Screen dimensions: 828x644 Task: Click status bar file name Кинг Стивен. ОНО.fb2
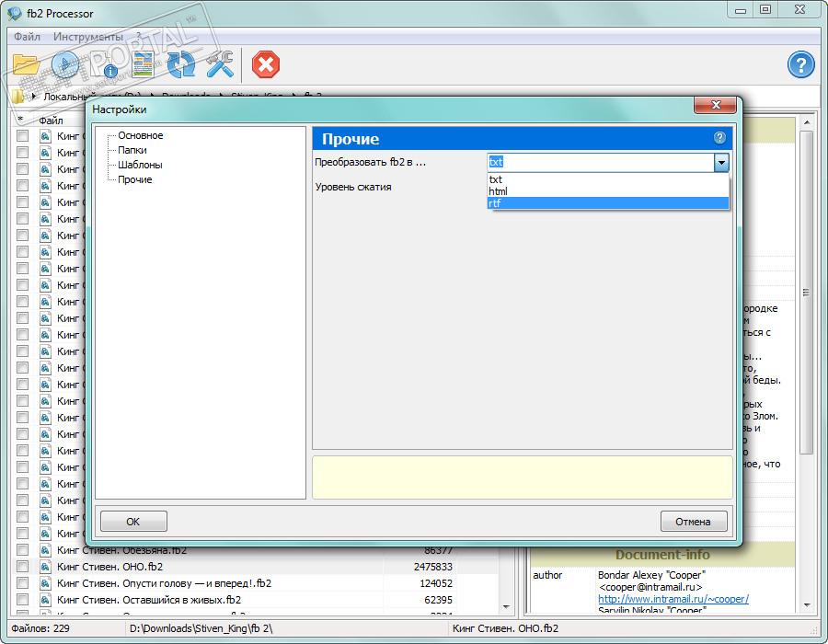505,628
